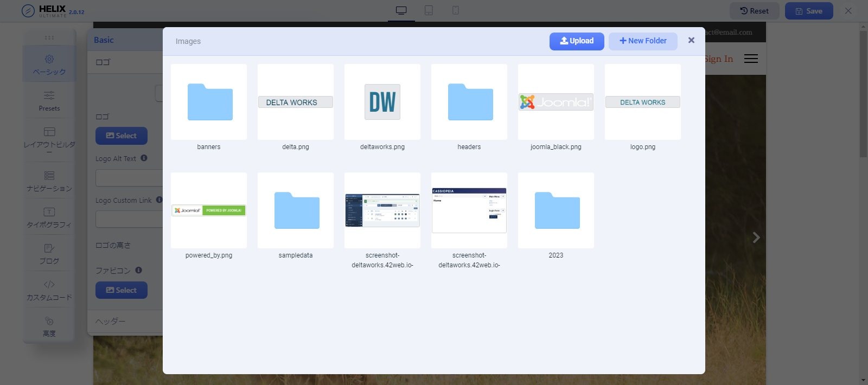868x385 pixels.
Task: Create a New Folder
Action: tap(643, 41)
